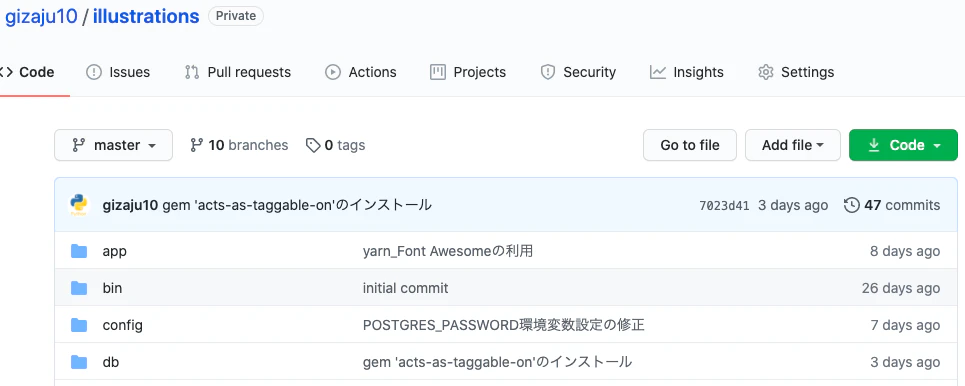Select the db folder icon
This screenshot has width=965, height=386.
click(x=79, y=362)
